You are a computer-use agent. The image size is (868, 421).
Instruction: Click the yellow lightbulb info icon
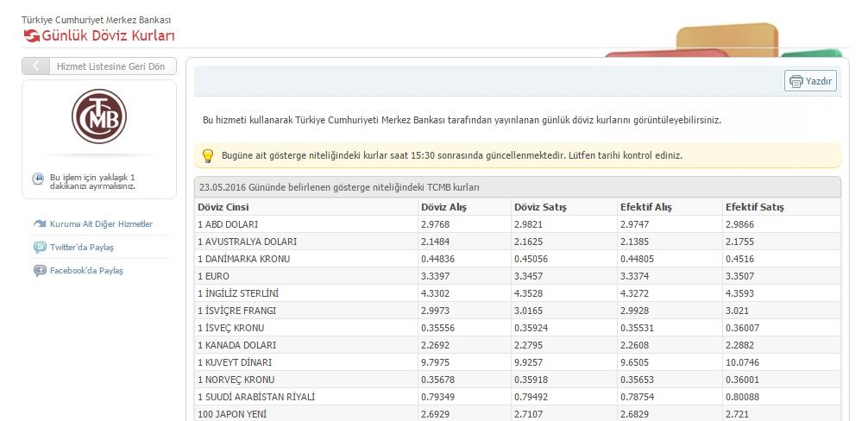click(x=207, y=156)
